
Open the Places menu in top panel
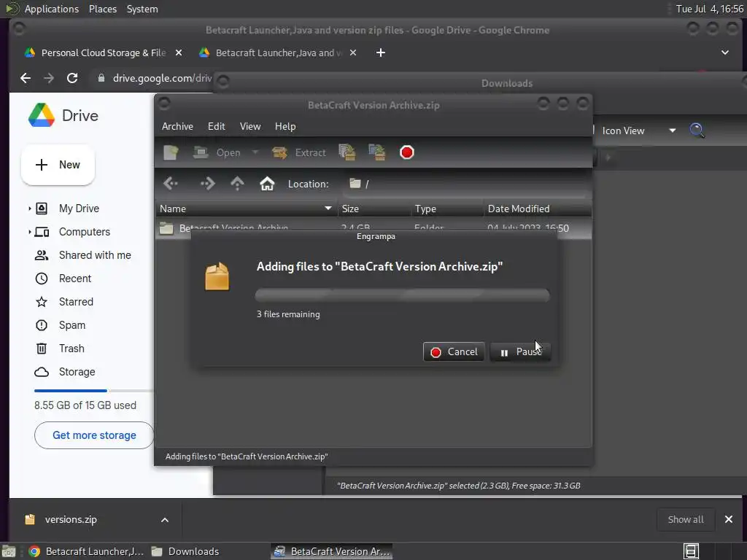tap(103, 9)
